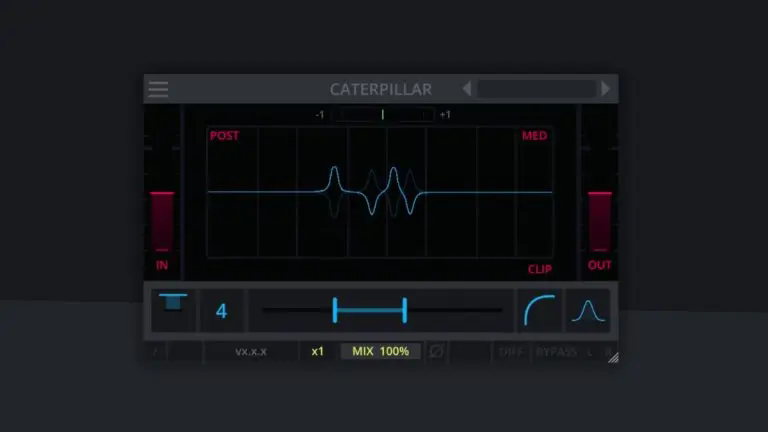The image size is (768, 432).
Task: Click the IN level meter
Action: [162, 221]
